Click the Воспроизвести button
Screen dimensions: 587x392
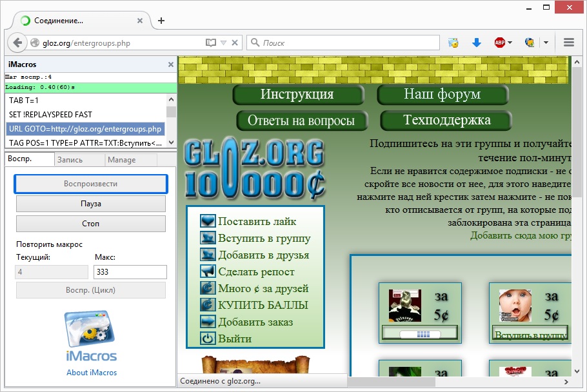click(90, 184)
